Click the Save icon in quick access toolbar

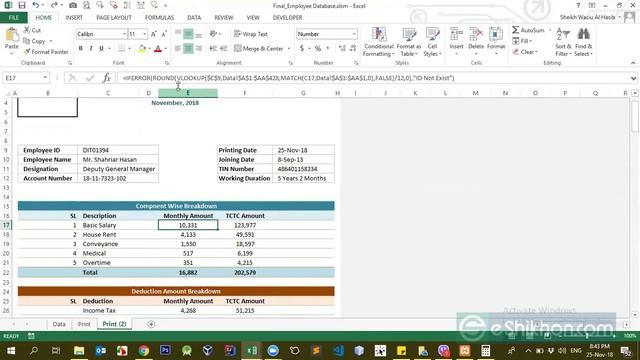(22, 5)
